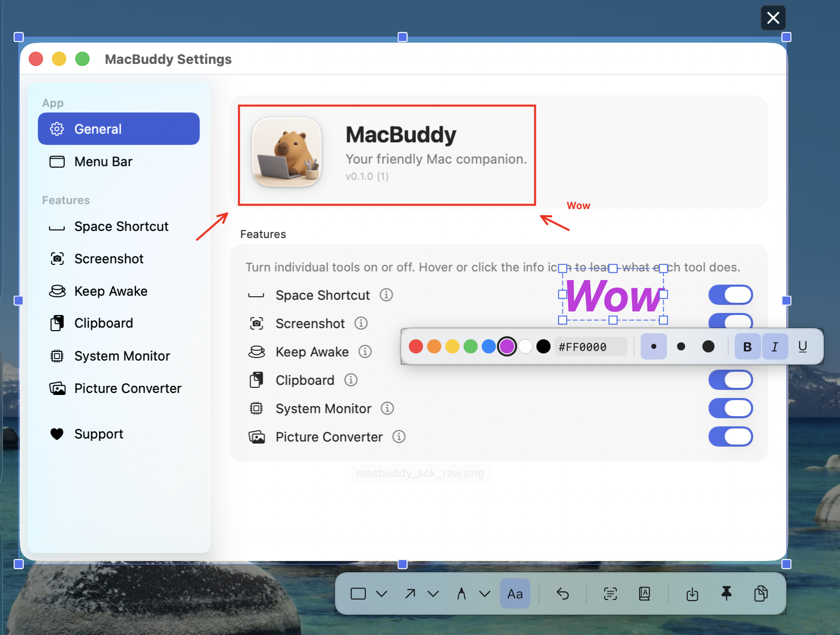Expand the rectangle tool options chevron

382,594
